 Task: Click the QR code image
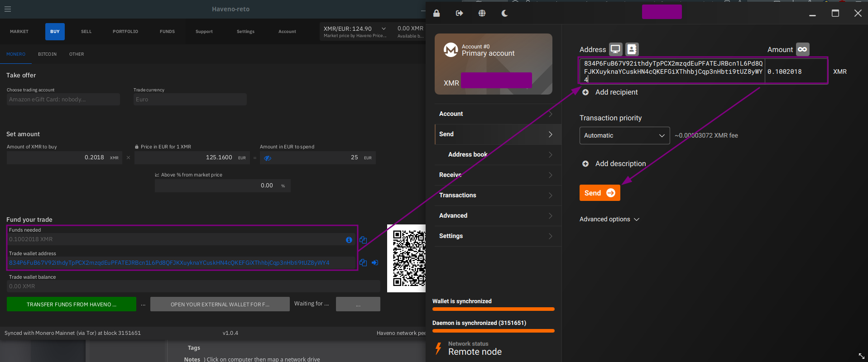(407, 258)
